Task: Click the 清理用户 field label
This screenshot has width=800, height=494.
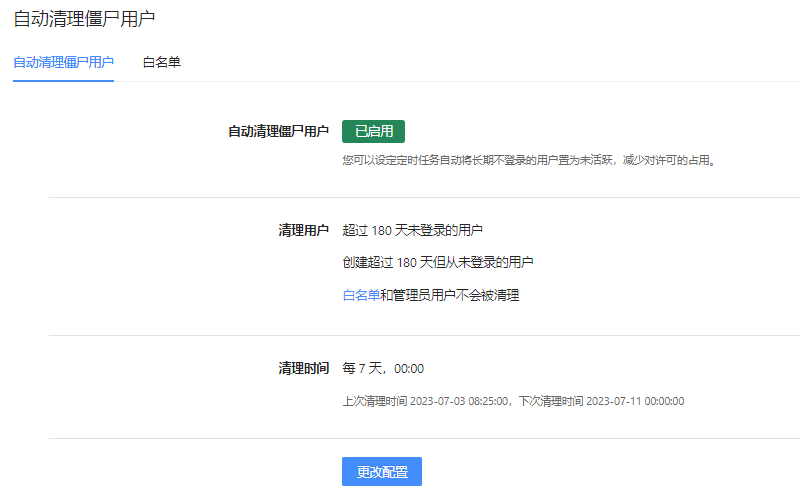Action: point(303,230)
